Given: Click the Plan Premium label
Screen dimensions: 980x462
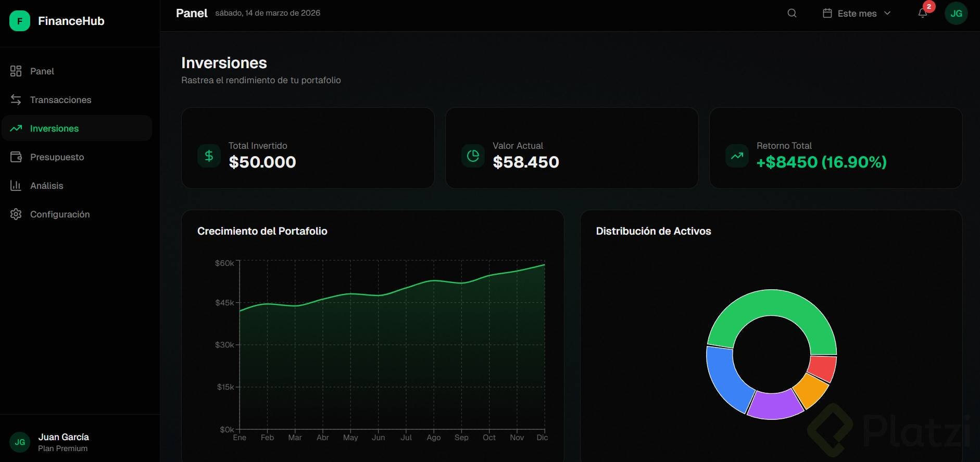Looking at the screenshot, I should [62, 448].
